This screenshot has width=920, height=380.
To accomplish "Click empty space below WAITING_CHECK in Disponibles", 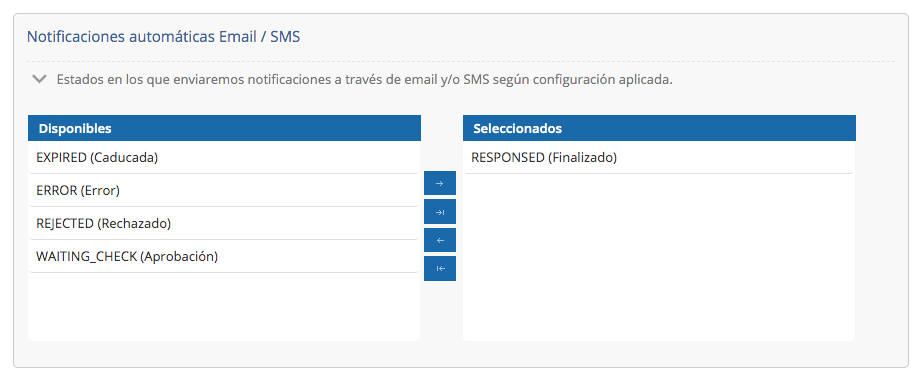I will tap(224, 307).
